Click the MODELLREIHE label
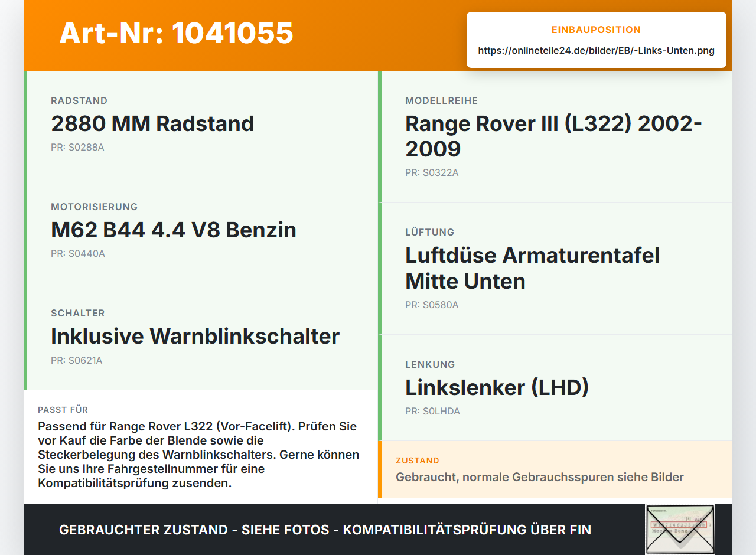This screenshot has width=756, height=555. coord(441,101)
